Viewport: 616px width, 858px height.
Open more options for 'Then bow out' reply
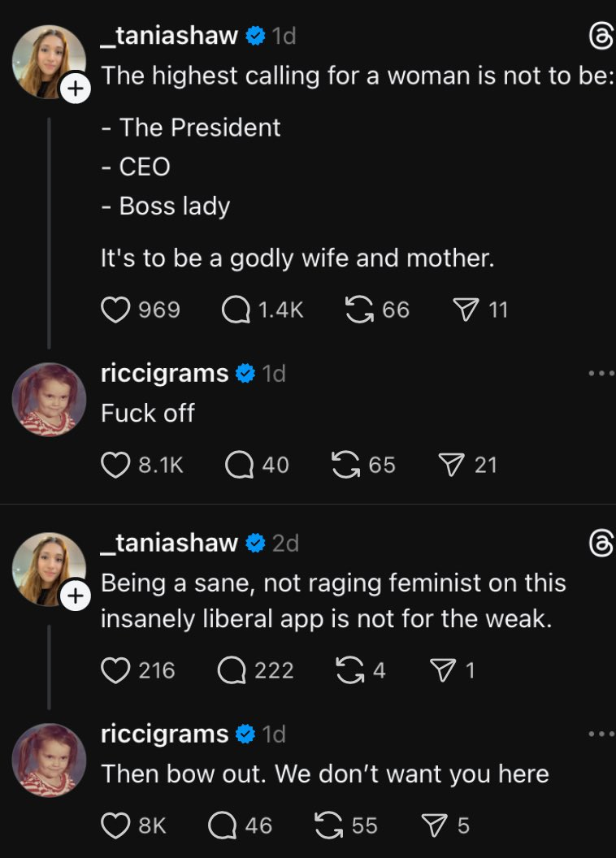601,734
